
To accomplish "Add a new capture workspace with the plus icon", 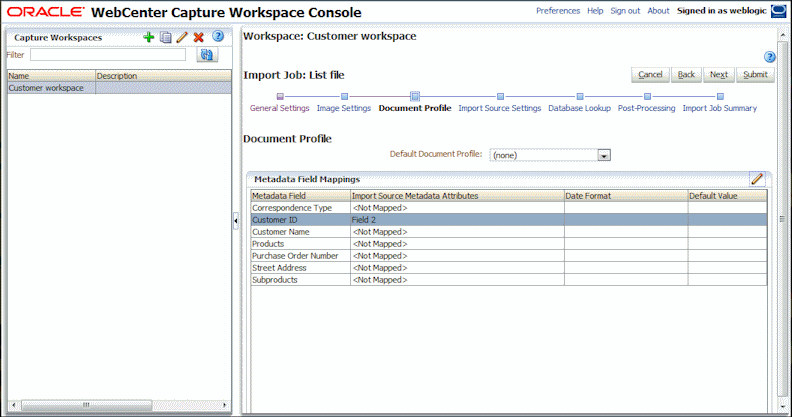I will (x=148, y=37).
